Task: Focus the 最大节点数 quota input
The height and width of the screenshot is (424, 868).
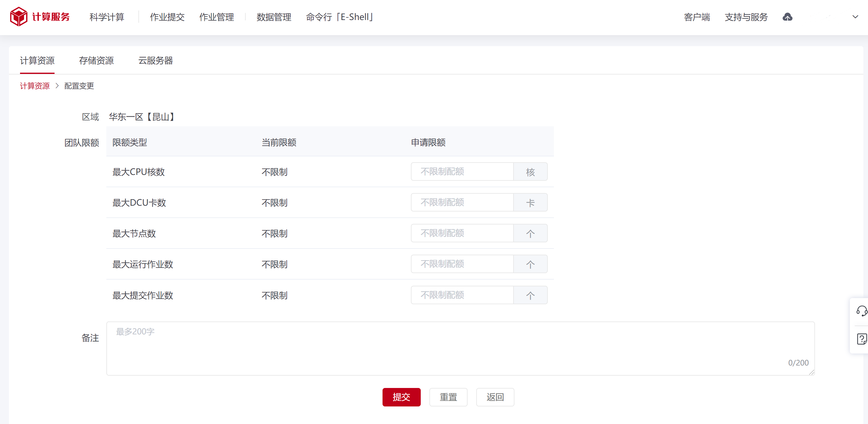Action: tap(462, 233)
